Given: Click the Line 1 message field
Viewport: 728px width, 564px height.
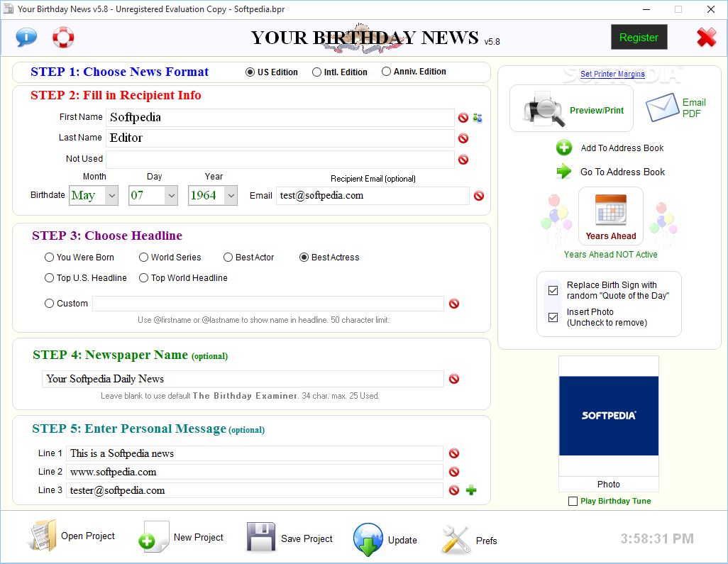Looking at the screenshot, I should pyautogui.click(x=255, y=453).
